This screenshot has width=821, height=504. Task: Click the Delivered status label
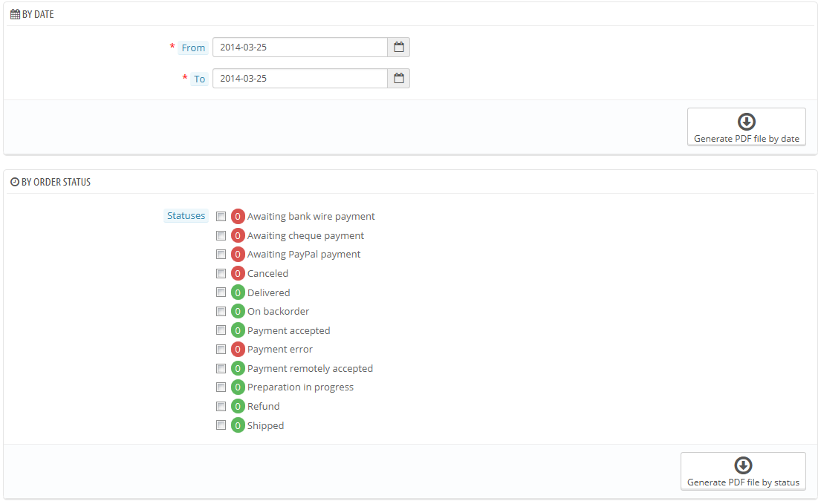(269, 292)
